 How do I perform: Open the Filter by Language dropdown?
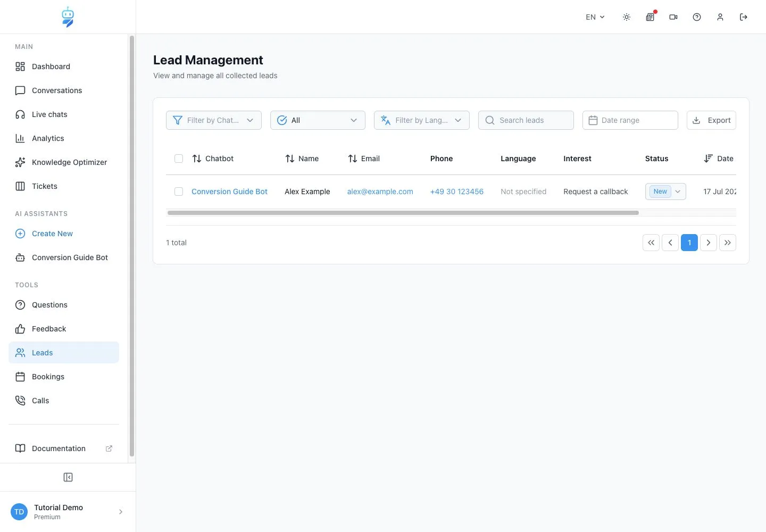point(422,120)
